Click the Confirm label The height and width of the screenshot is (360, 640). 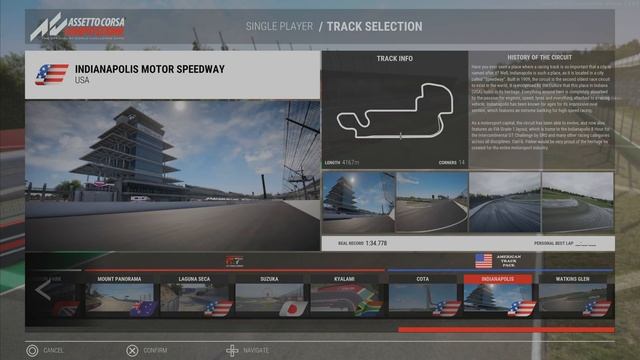(x=155, y=351)
